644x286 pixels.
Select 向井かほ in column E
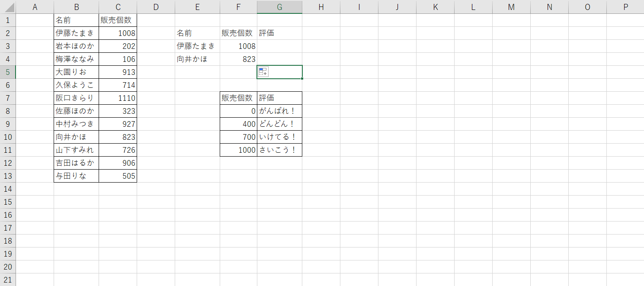coord(197,59)
